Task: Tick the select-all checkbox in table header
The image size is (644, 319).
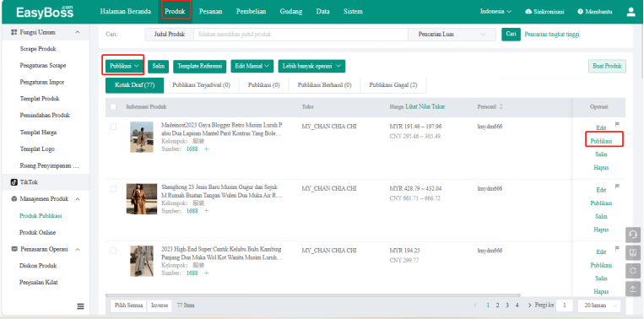Action: coord(113,106)
